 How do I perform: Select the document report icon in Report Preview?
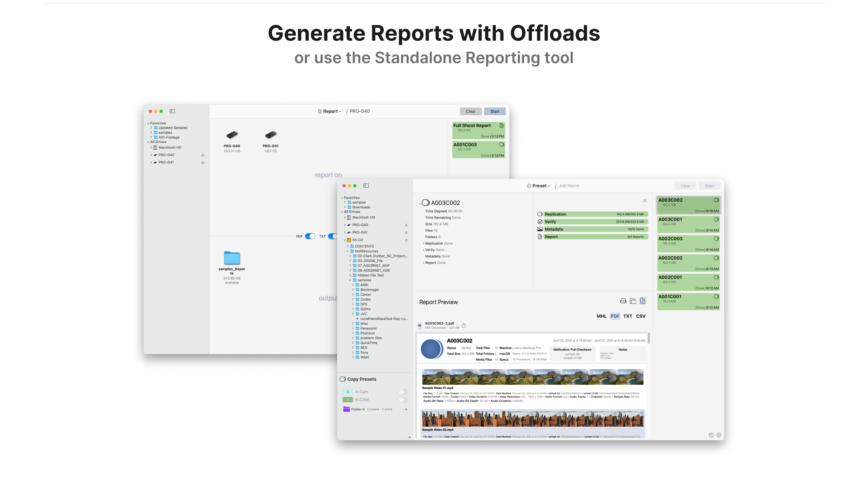pos(643,301)
